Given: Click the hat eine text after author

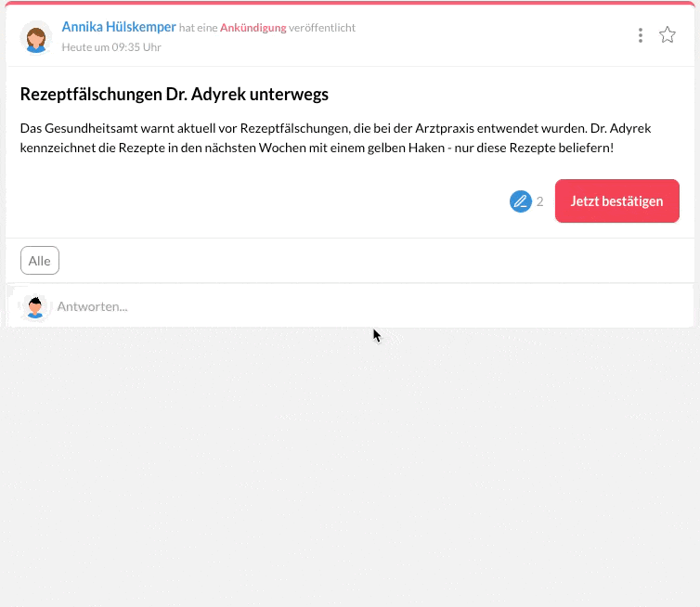Looking at the screenshot, I should 198,28.
